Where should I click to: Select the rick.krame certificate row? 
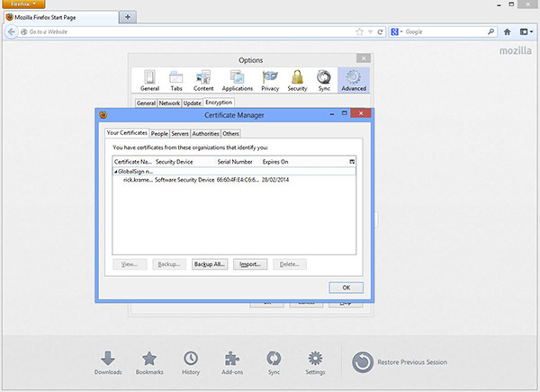[x=234, y=180]
